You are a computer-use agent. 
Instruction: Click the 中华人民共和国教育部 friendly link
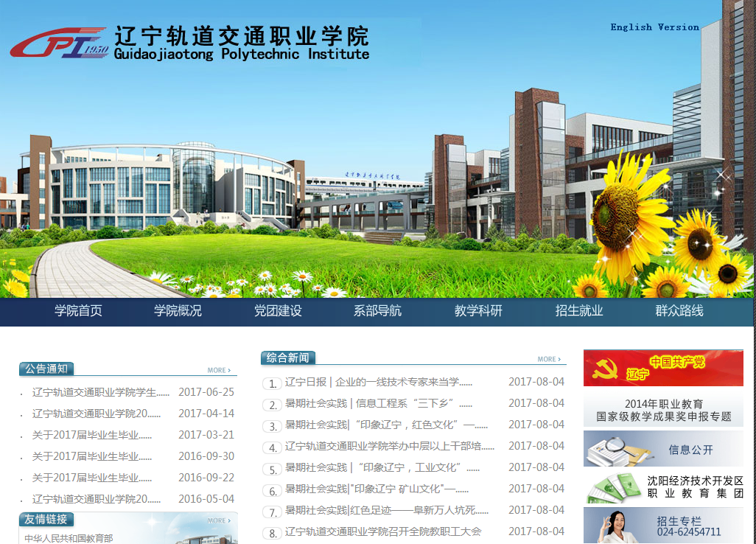[x=69, y=538]
